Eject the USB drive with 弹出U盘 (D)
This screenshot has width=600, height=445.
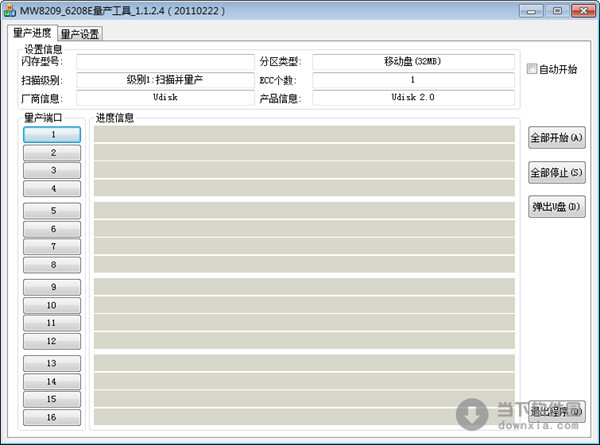(557, 207)
